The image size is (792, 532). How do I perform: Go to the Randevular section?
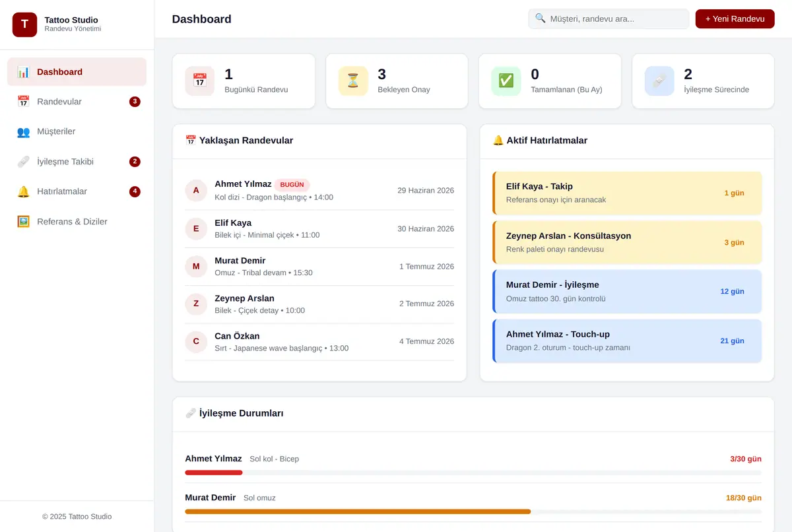pos(77,102)
